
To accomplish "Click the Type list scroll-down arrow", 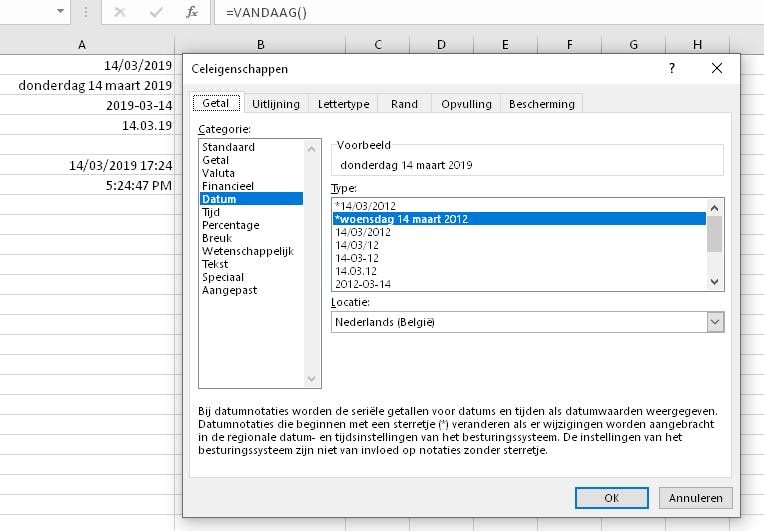I will click(715, 282).
